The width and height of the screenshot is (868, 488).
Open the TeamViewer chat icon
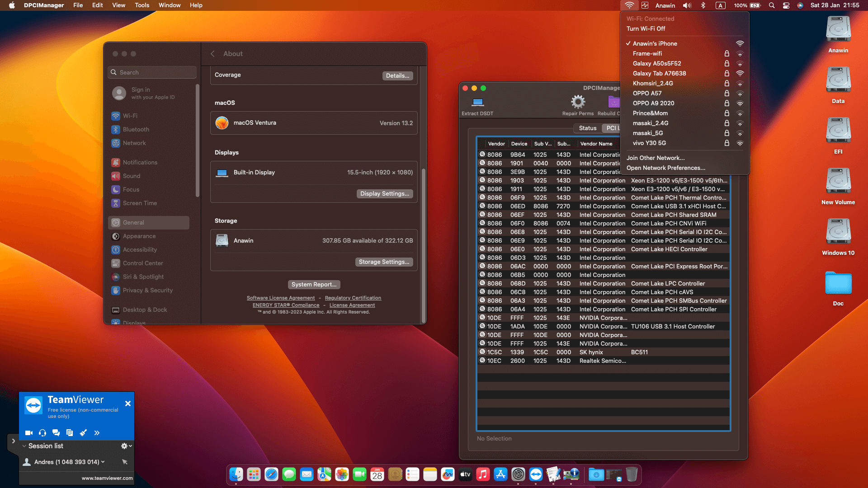coord(56,432)
